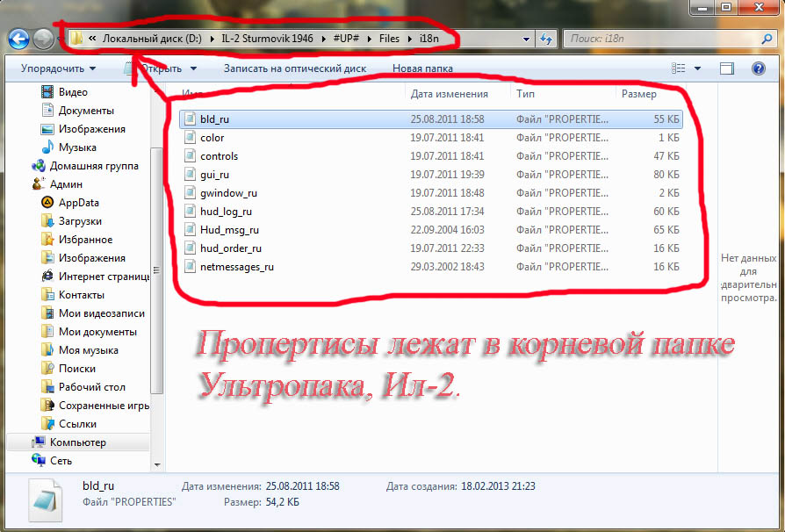Viewport: 785px width, 532px height.
Task: Click Записать на оптический диск
Action: [x=295, y=68]
